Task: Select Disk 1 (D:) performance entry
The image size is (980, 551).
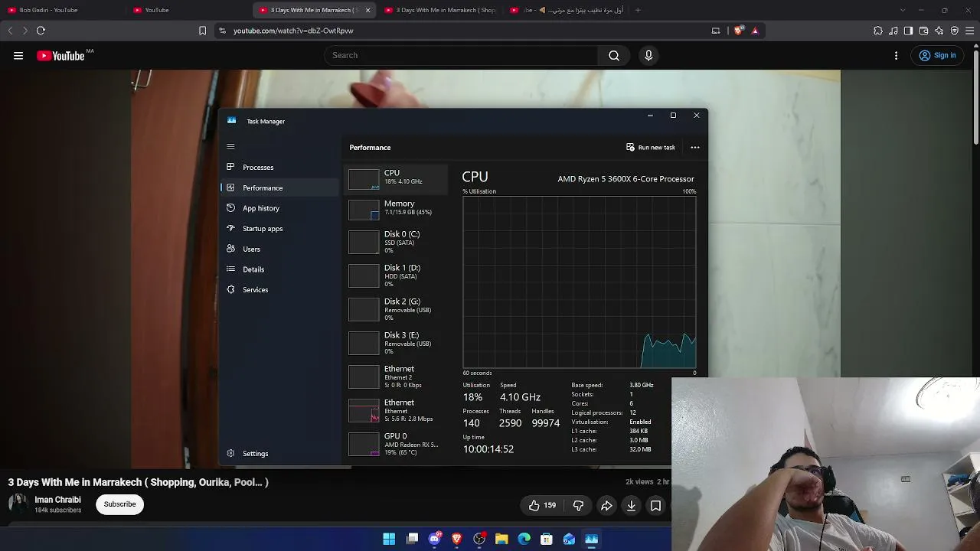Action: coord(397,276)
